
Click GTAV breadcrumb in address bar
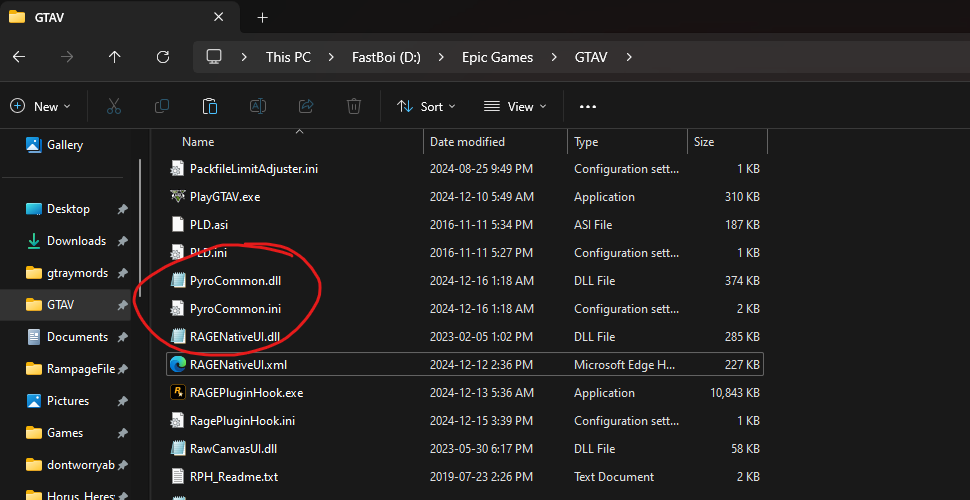pyautogui.click(x=591, y=58)
